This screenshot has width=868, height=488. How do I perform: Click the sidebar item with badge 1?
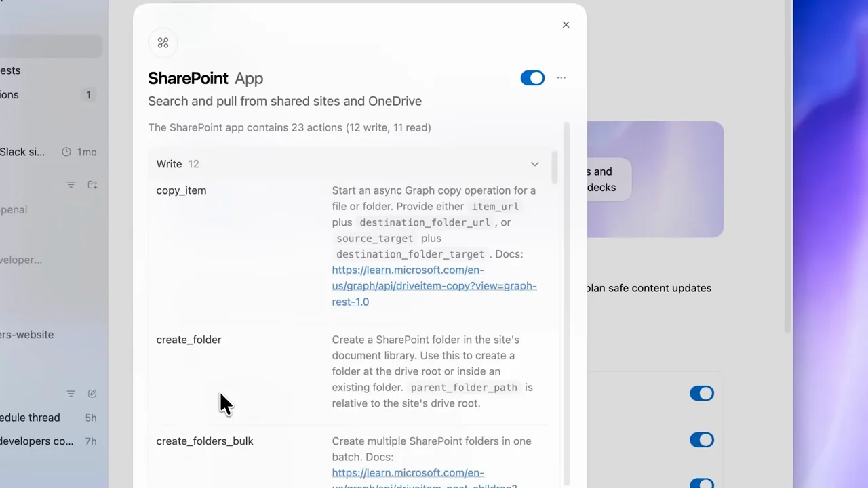point(50,95)
